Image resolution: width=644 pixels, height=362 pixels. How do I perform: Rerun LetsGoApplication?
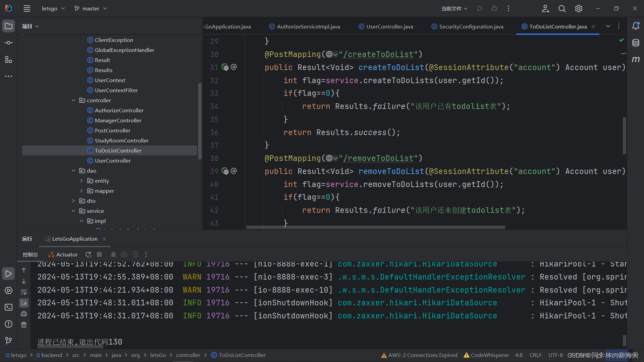point(89,255)
